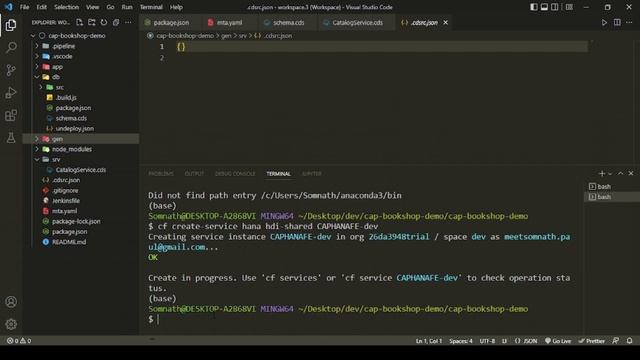640x360 pixels.
Task: Open CatalogService.cds in the Explorer tree
Action: pos(81,170)
